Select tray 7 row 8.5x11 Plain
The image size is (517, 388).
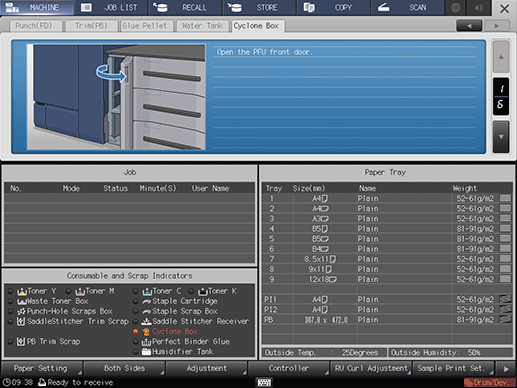[387, 259]
